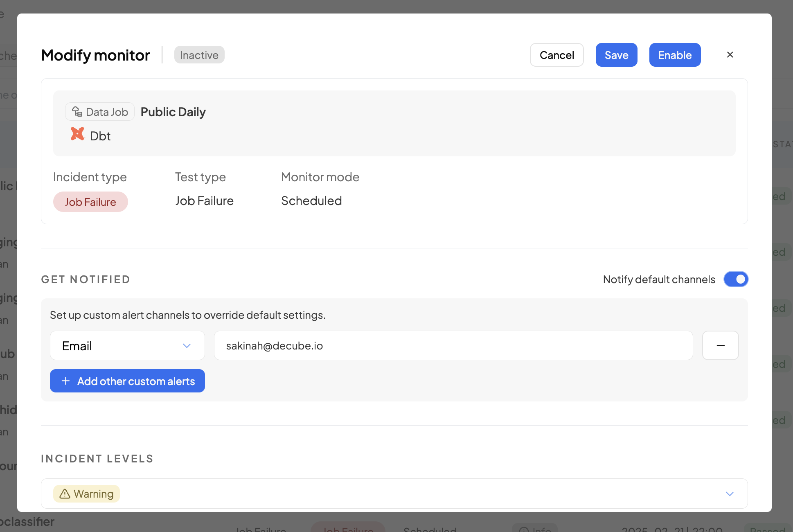Click the Public Daily job name

tap(173, 112)
